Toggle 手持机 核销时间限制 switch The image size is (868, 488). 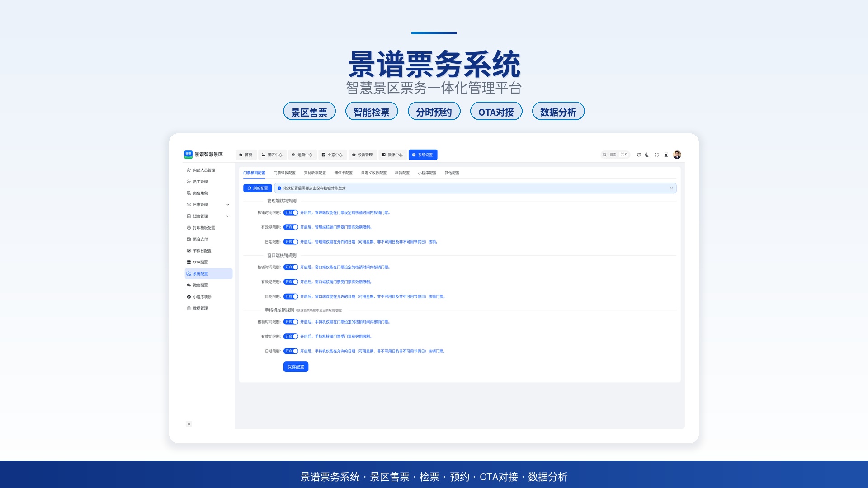point(291,322)
